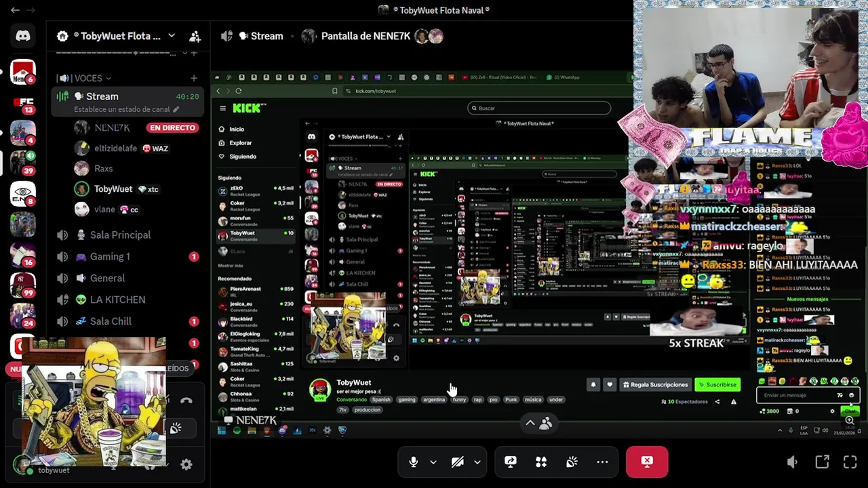868x488 pixels.
Task: Join the Sala Principal voice channel
Action: [x=128, y=235]
